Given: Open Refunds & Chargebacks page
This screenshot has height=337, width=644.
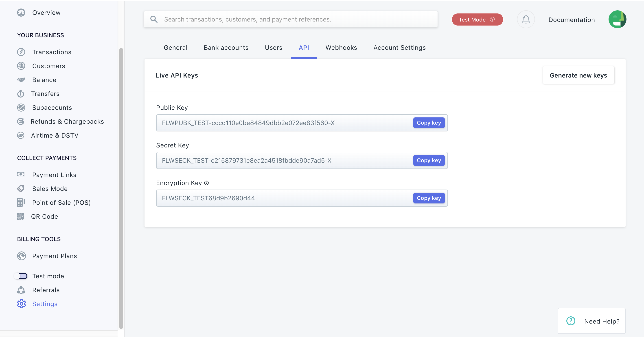Looking at the screenshot, I should coord(67,122).
